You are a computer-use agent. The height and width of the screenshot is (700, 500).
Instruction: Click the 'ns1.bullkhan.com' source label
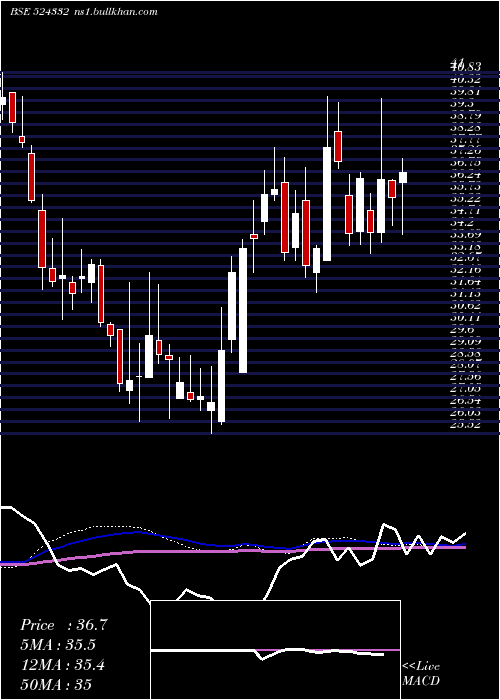click(x=116, y=12)
